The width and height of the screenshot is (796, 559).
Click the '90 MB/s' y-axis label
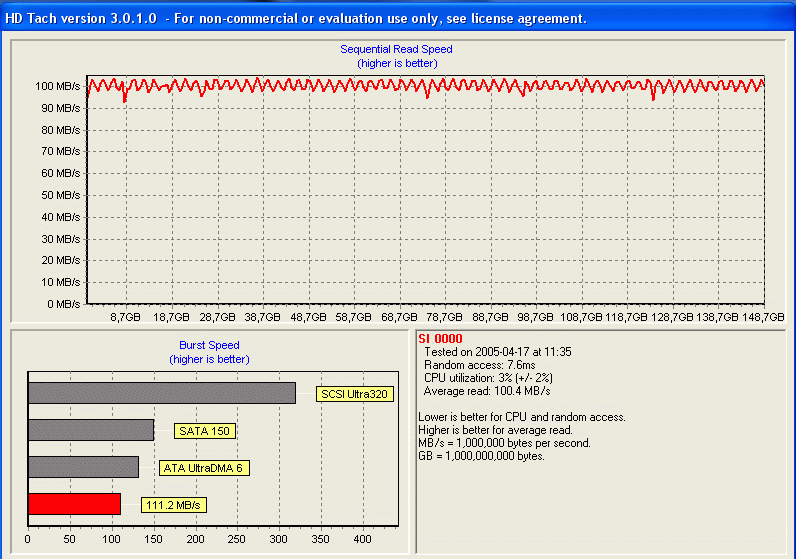coord(60,108)
